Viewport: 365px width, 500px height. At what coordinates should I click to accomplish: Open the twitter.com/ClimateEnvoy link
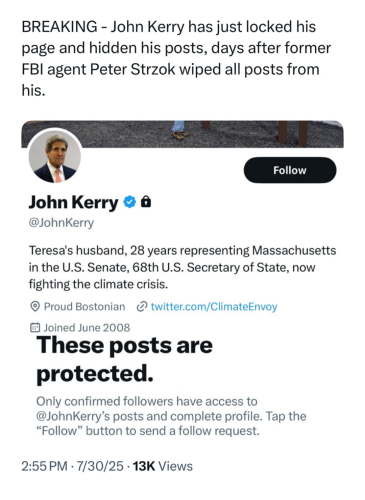tap(214, 306)
